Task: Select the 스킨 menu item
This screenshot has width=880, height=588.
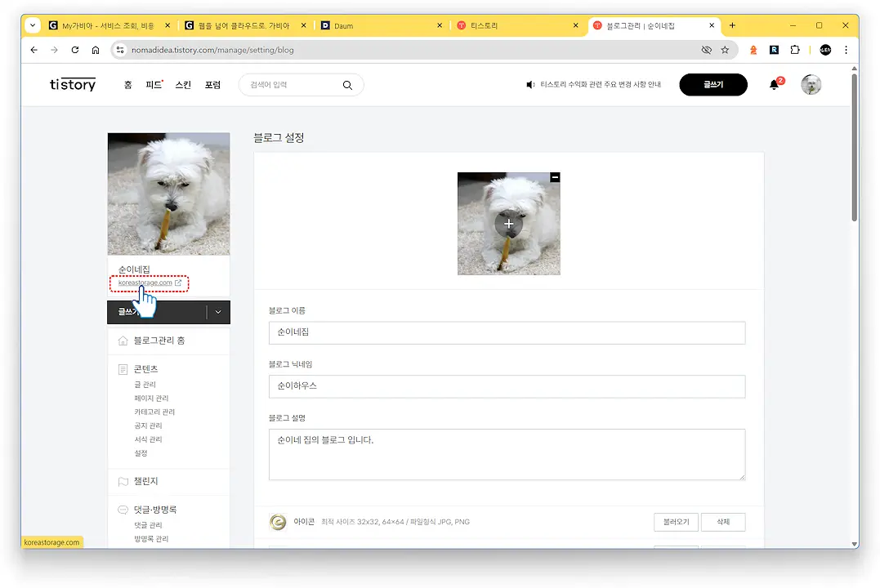Action: (183, 84)
